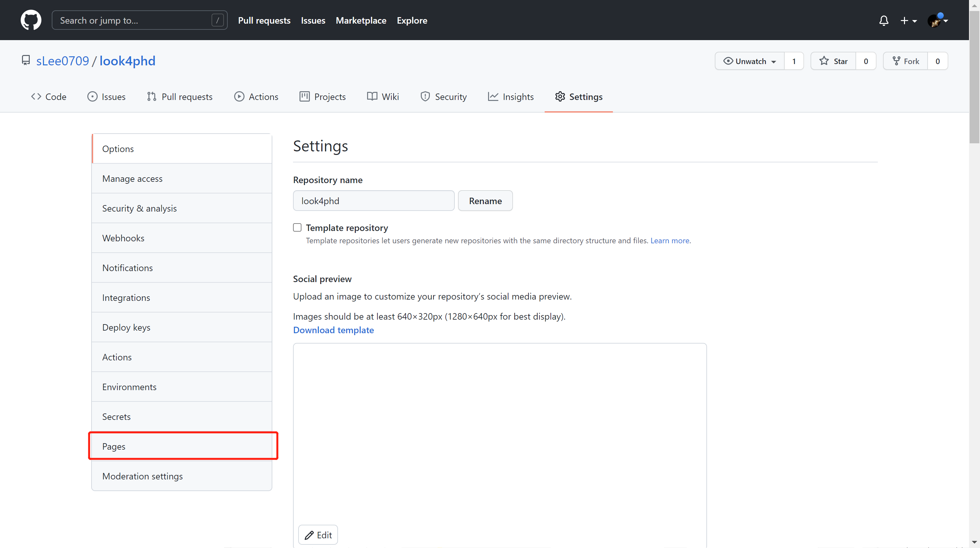Image resolution: width=980 pixels, height=548 pixels.
Task: Open the forks count 0
Action: coord(938,61)
